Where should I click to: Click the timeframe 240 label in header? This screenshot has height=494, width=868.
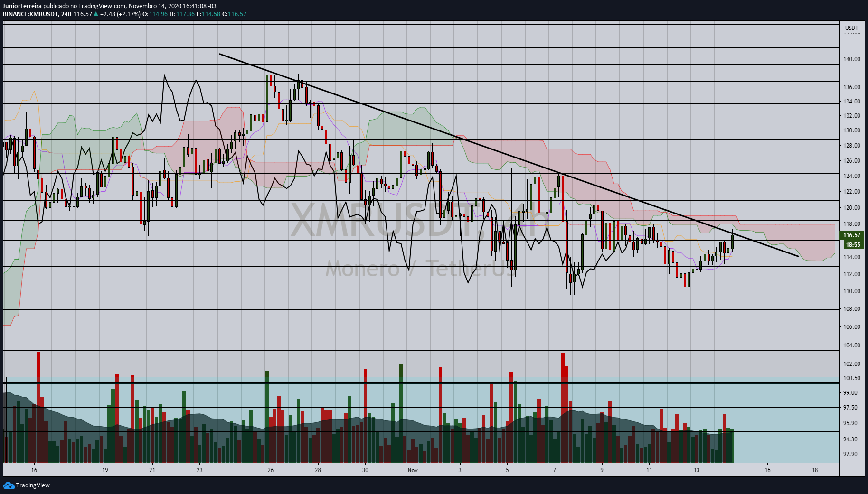66,14
